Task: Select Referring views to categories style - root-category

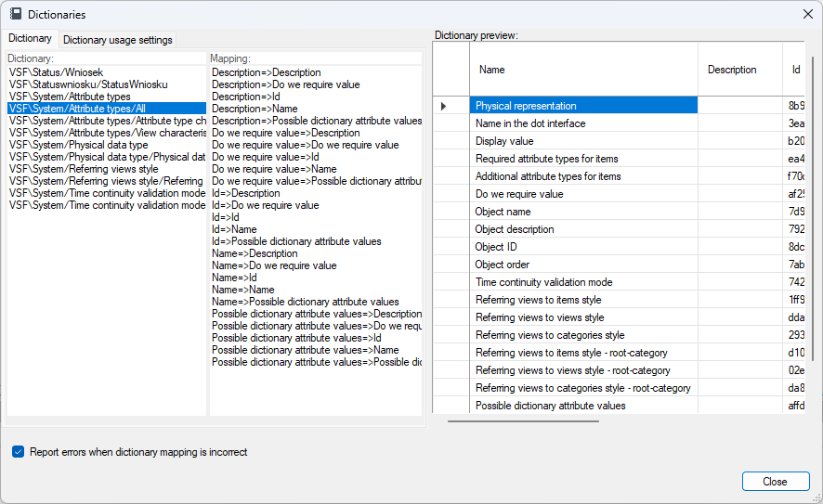Action: click(x=583, y=388)
